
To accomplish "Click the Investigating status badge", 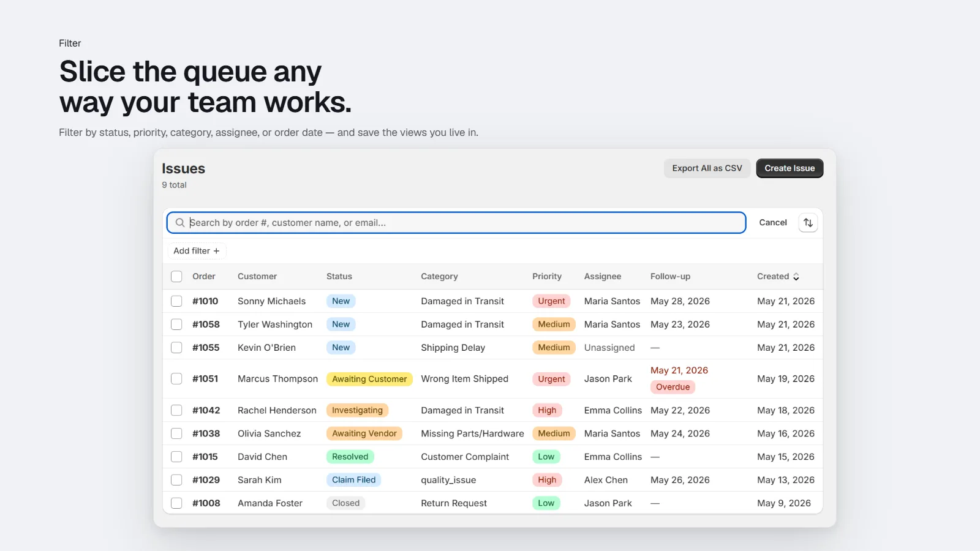I will point(357,410).
